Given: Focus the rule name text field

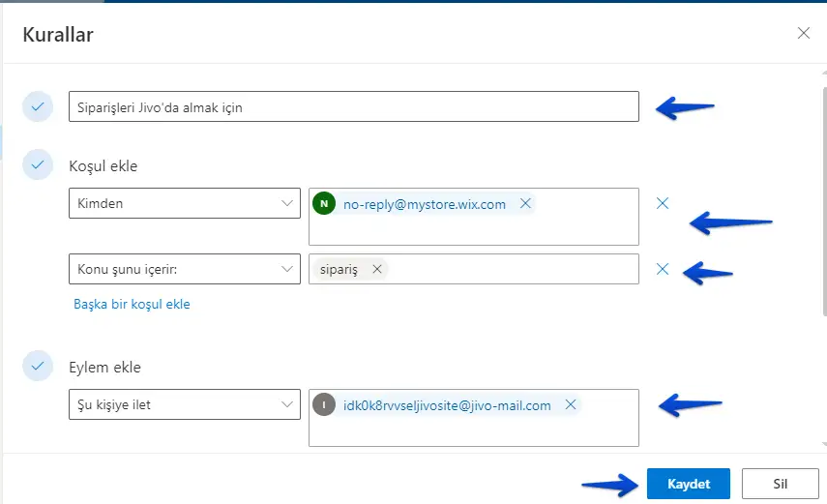Looking at the screenshot, I should click(353, 107).
